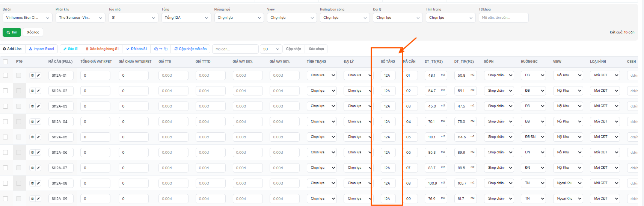Viewport: 644px width, 206px height.
Task: Click the GIÁ VAY 80% column header
Action: 243,62
